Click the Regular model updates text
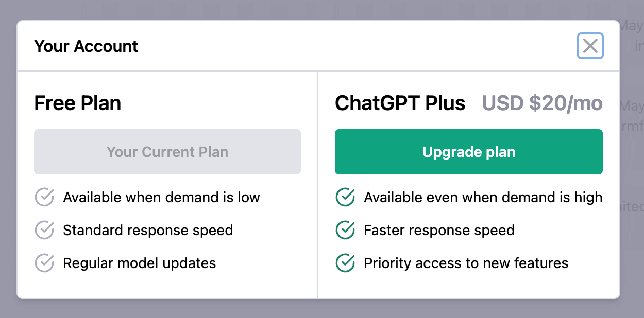Viewport: 644px width, 318px height. (x=139, y=263)
